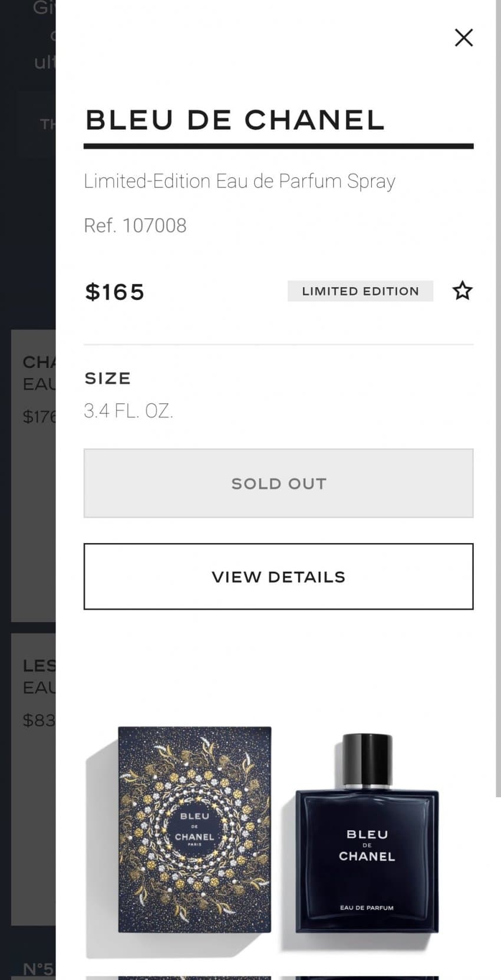The height and width of the screenshot is (980, 501).
Task: Open VIEW DETAILS for the product
Action: click(x=278, y=576)
